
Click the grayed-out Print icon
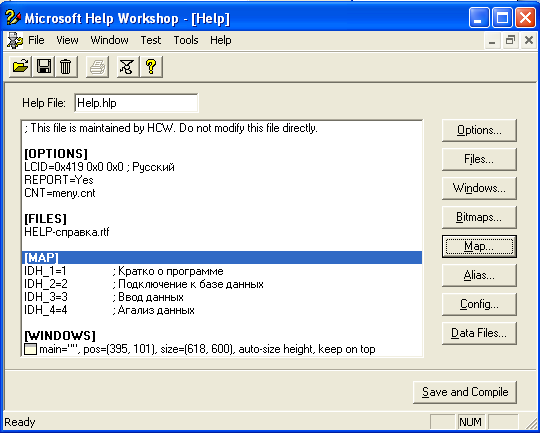click(97, 66)
